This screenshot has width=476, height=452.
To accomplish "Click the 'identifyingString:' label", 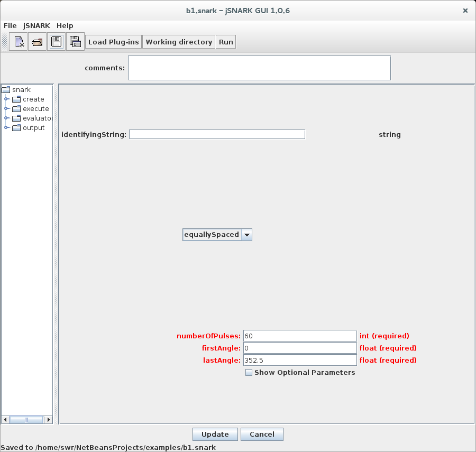I will click(x=94, y=134).
